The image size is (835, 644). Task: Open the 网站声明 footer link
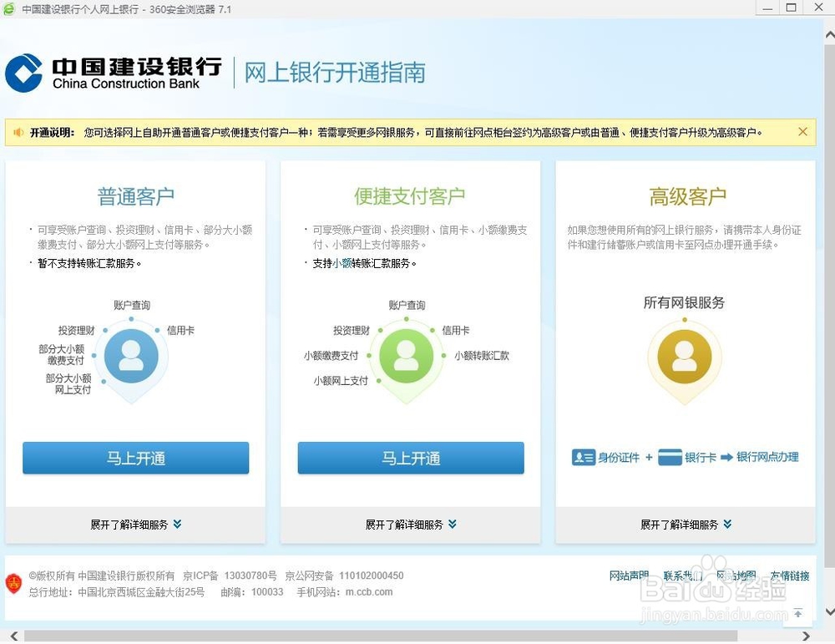(x=629, y=576)
